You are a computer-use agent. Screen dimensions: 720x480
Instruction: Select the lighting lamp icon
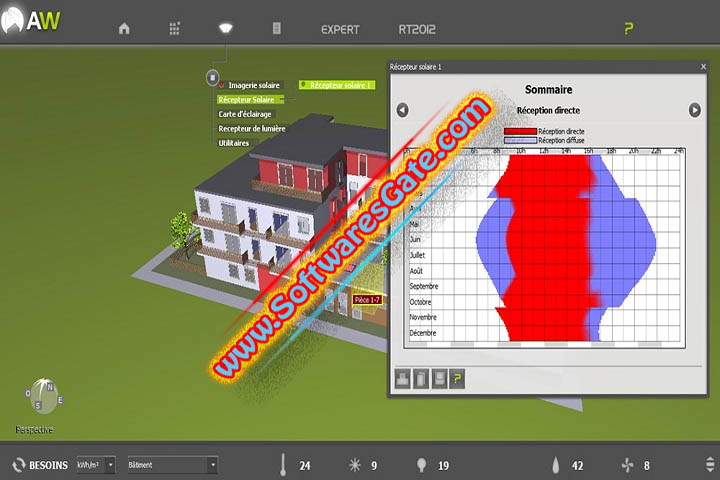(225, 28)
